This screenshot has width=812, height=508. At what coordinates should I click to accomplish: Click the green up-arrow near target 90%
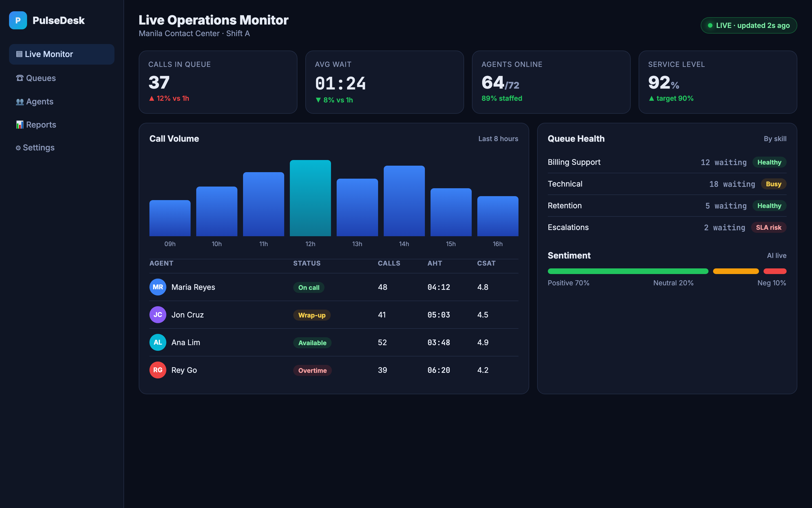651,98
